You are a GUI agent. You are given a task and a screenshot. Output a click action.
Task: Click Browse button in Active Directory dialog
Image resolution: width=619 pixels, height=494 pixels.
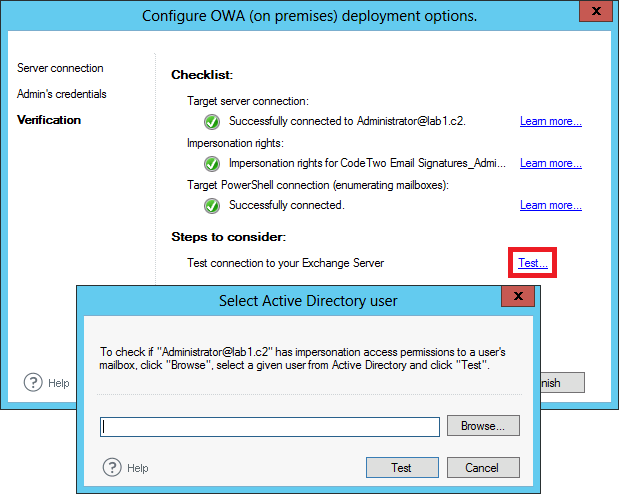pyautogui.click(x=483, y=425)
